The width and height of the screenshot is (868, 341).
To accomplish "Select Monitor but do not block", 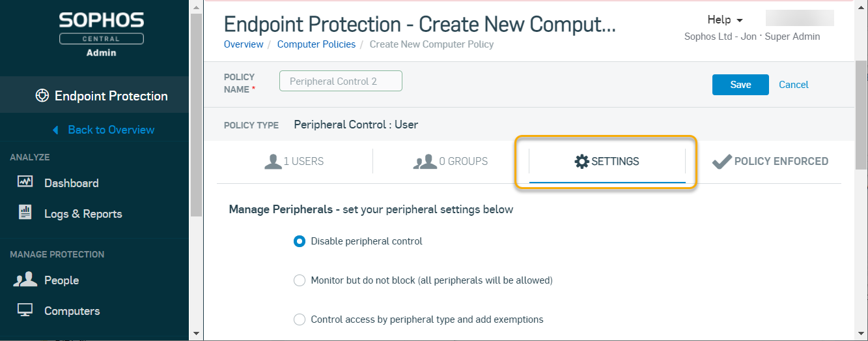I will pyautogui.click(x=300, y=280).
